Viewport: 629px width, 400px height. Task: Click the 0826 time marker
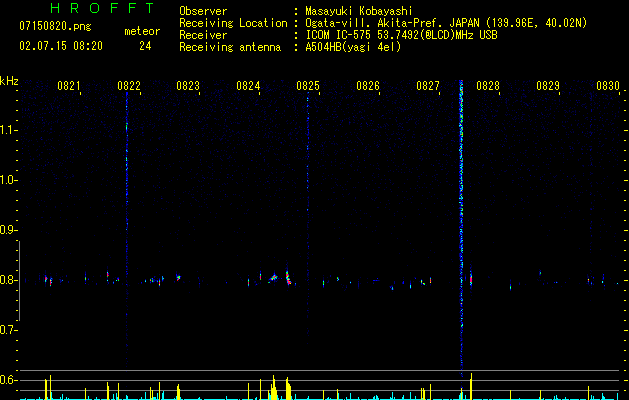click(368, 86)
